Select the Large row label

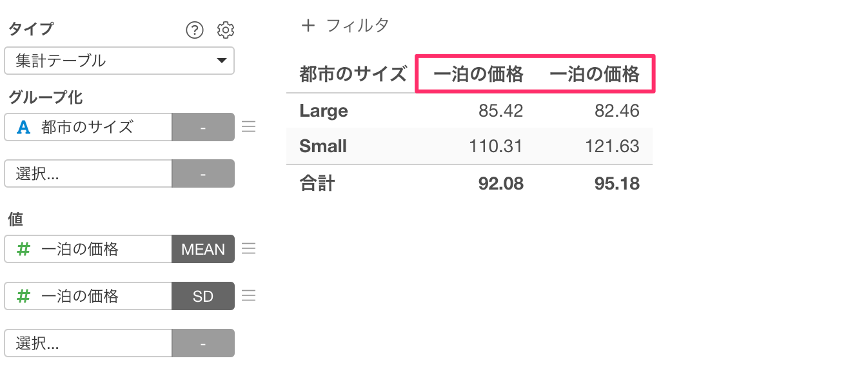(x=324, y=111)
